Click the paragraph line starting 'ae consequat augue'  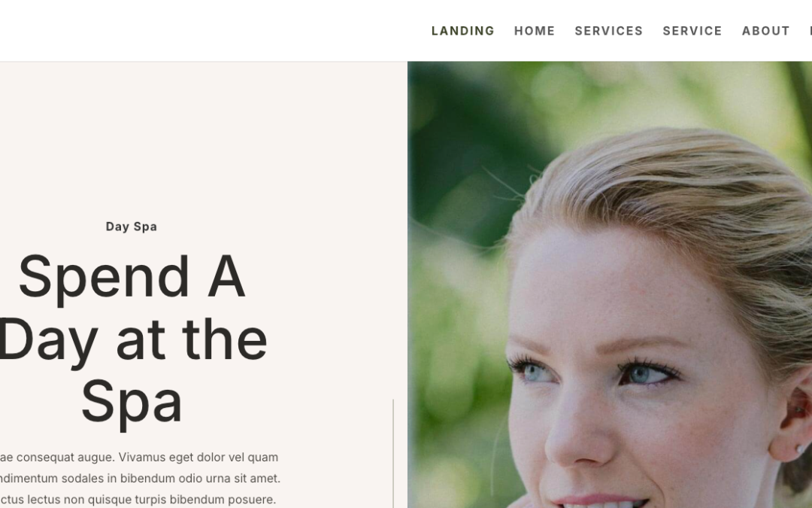[139, 458]
